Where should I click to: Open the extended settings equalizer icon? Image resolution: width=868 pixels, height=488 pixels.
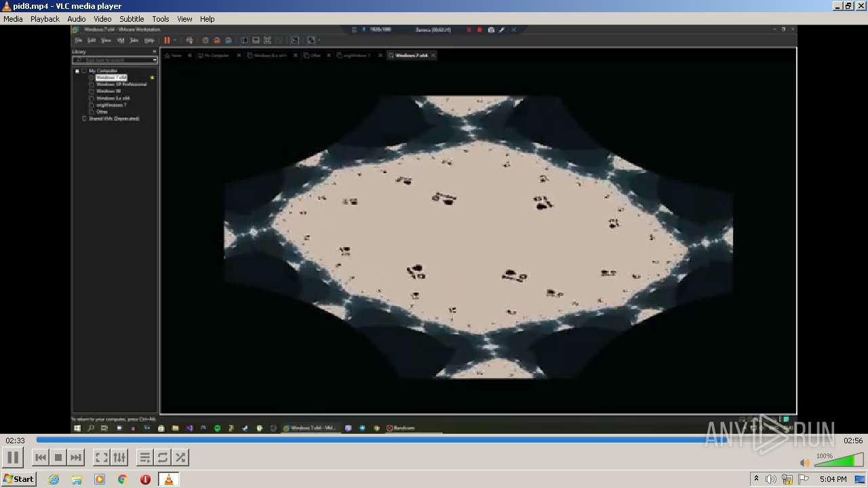pyautogui.click(x=119, y=457)
